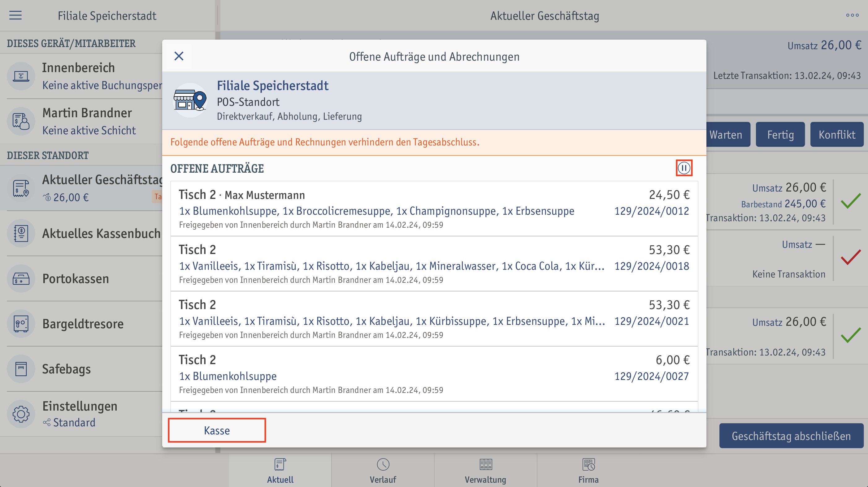Click the 6,00 € amount

pos(673,360)
